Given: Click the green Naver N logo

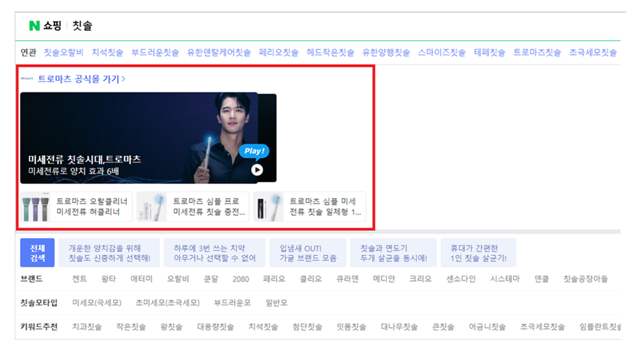Looking at the screenshot, I should point(34,26).
